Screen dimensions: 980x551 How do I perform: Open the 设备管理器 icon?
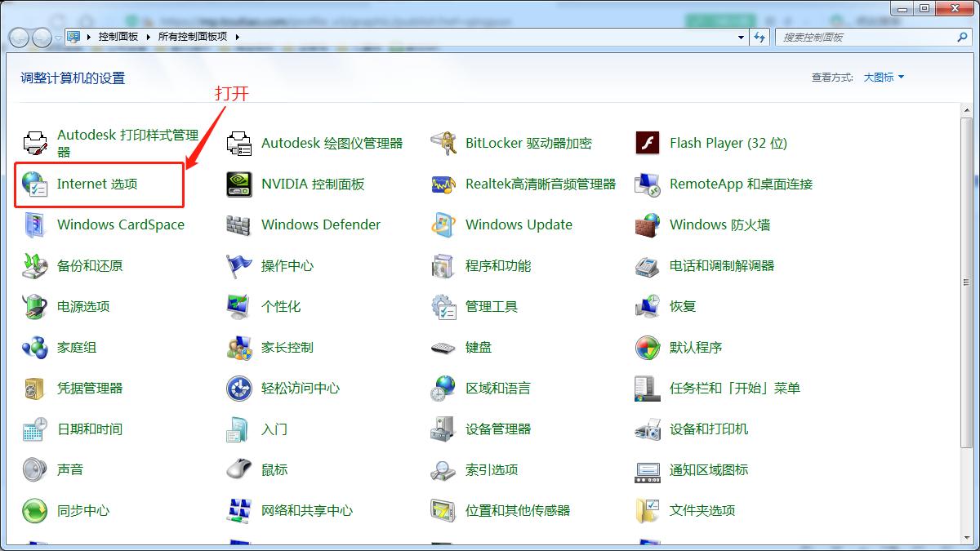click(443, 429)
